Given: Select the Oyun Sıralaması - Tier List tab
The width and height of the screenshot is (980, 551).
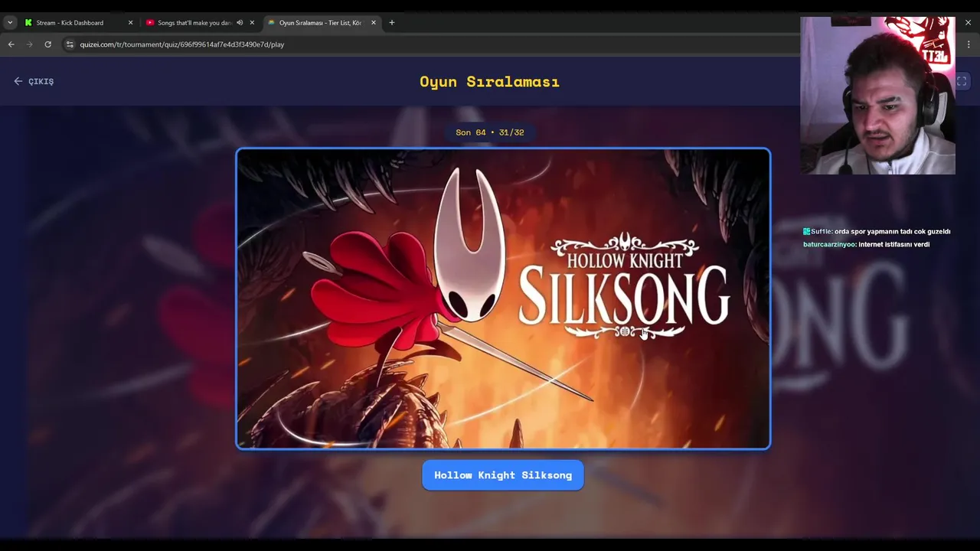Looking at the screenshot, I should (x=320, y=23).
